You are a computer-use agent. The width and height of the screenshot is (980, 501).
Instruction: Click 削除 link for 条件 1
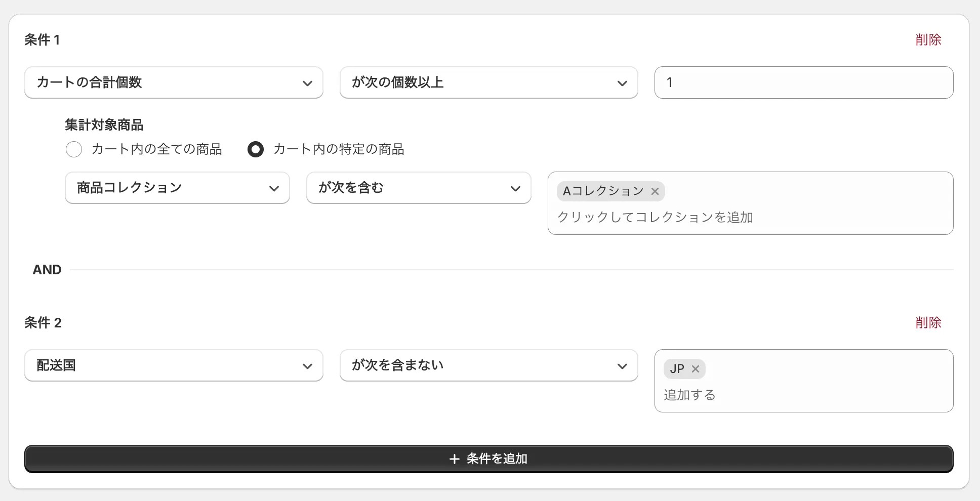tap(928, 39)
